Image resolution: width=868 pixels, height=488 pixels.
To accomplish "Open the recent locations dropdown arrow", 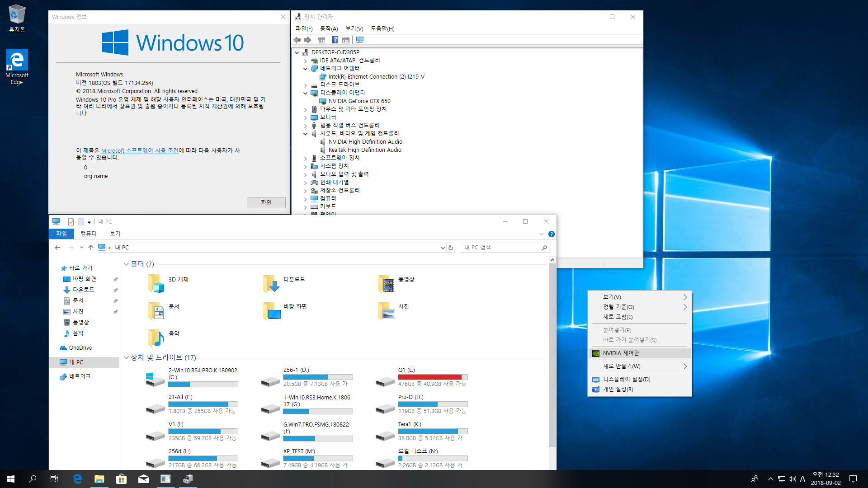I will click(x=81, y=248).
